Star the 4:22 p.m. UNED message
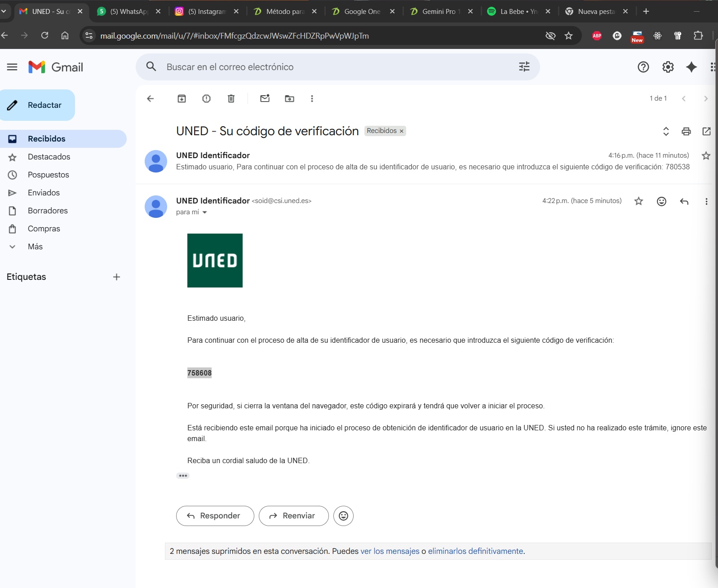 638,201
